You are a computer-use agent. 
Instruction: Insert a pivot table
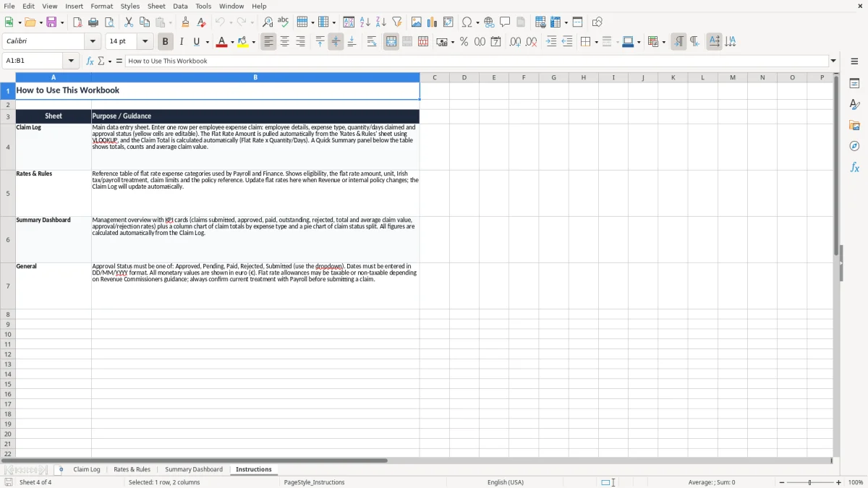coord(448,22)
